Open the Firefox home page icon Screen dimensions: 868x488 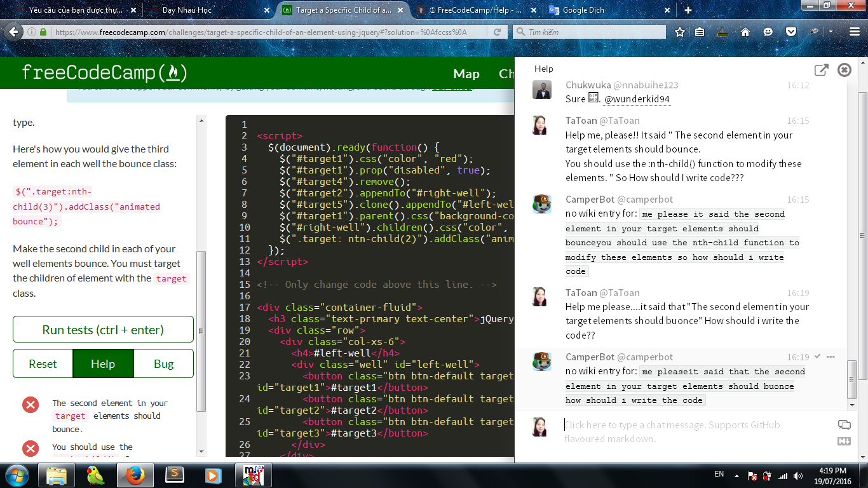point(745,32)
